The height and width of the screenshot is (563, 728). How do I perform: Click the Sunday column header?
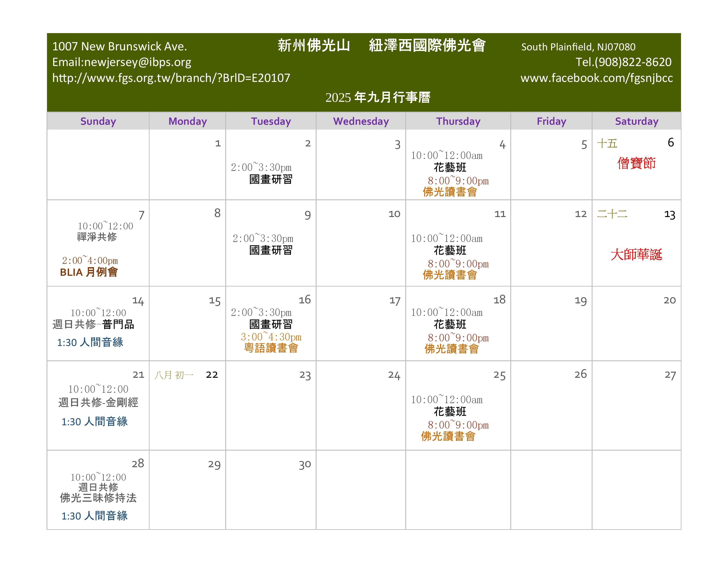tap(98, 121)
